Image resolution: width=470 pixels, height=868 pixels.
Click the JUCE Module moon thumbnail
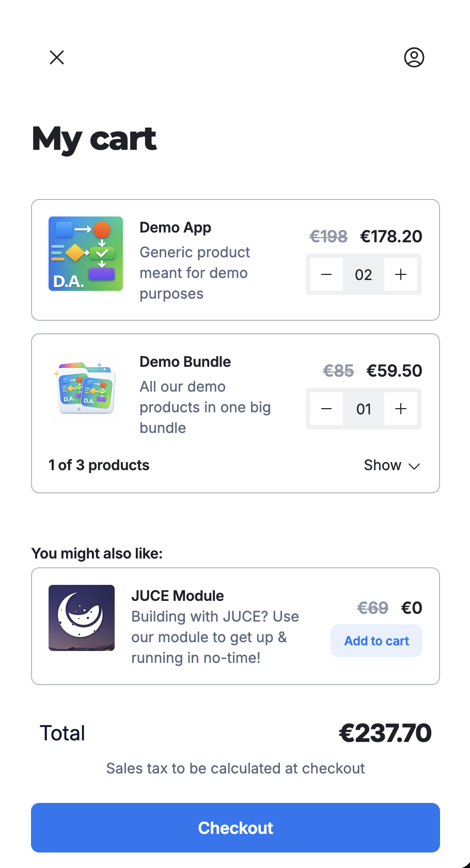click(x=82, y=618)
